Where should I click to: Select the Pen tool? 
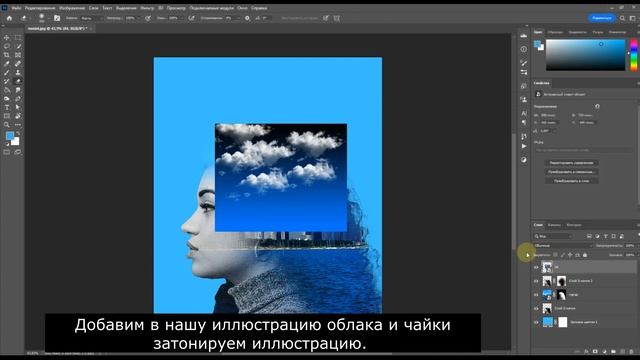pos(18,99)
